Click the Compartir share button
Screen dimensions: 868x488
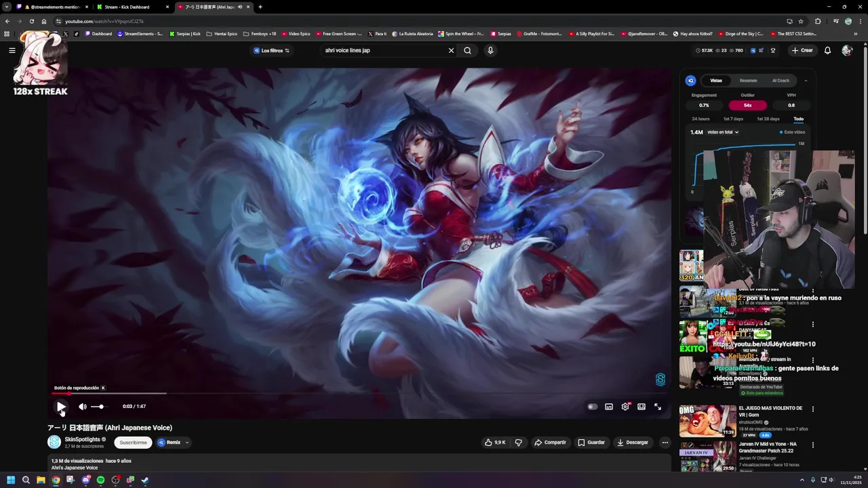coord(550,443)
